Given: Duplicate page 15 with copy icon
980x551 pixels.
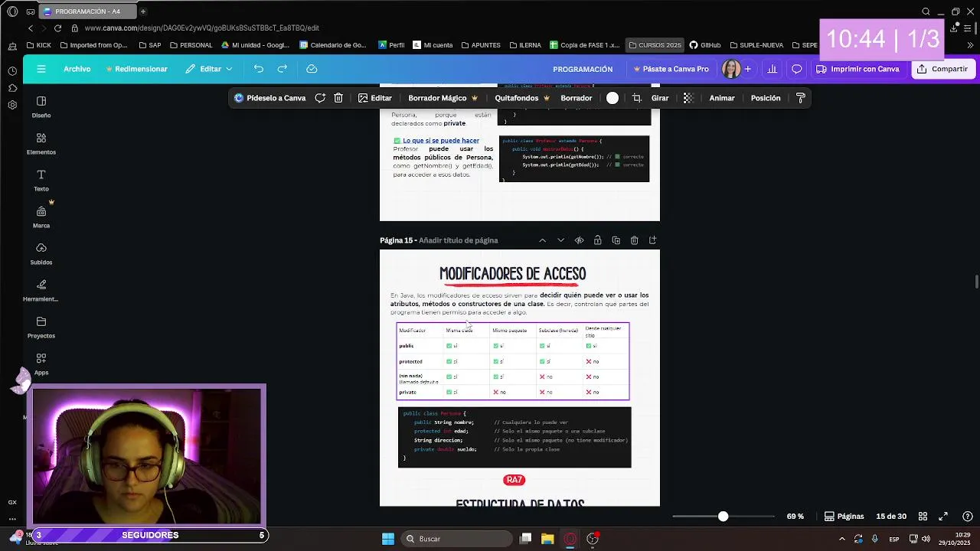Looking at the screenshot, I should click(x=616, y=240).
